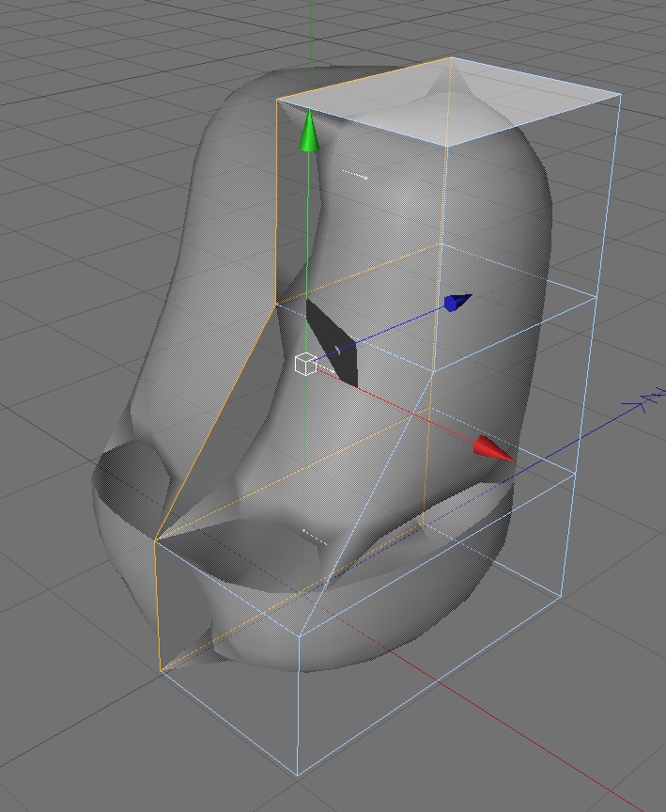Click the blue Z-axis arrow handle
666x812 pixels.
tap(458, 303)
